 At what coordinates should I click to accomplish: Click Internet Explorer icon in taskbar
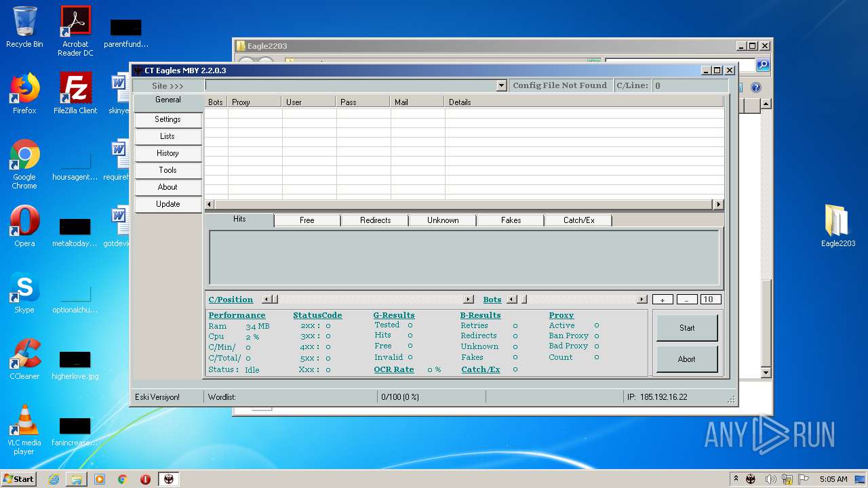(54, 479)
